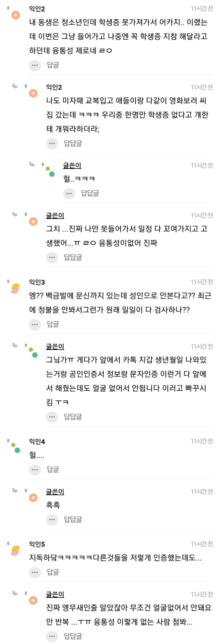This screenshot has width=218, height=644.
Task: Click the 글쓴이 link on the 앵무새 reply
Action: click(x=55, y=594)
